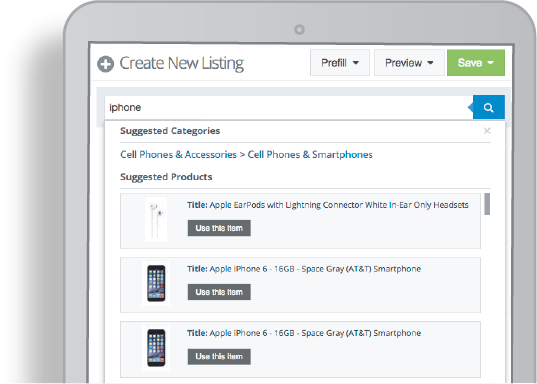Click the blue search magnifier button
Screen dimensions: 537x384
pos(488,108)
